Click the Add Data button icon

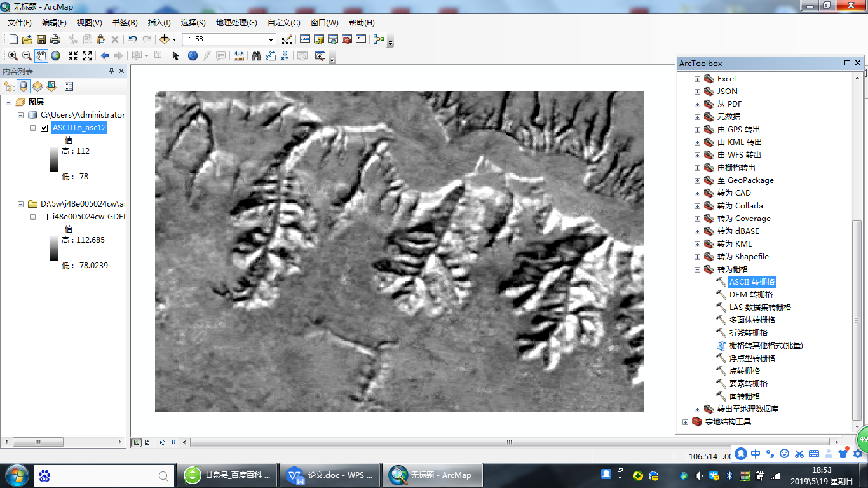165,39
